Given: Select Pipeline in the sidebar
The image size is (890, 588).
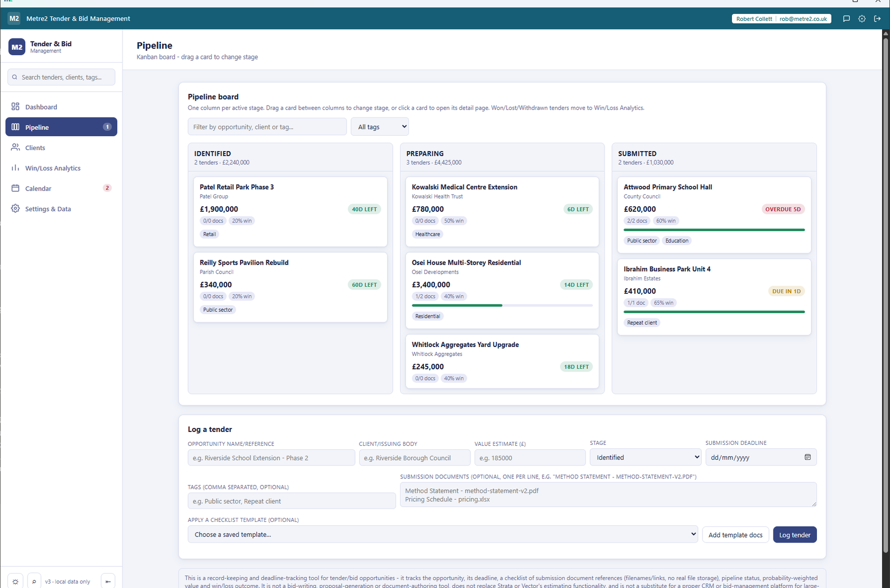Looking at the screenshot, I should pyautogui.click(x=61, y=127).
